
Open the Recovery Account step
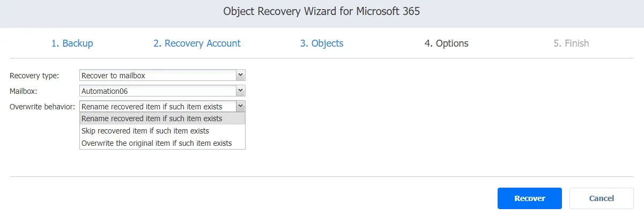tap(197, 43)
